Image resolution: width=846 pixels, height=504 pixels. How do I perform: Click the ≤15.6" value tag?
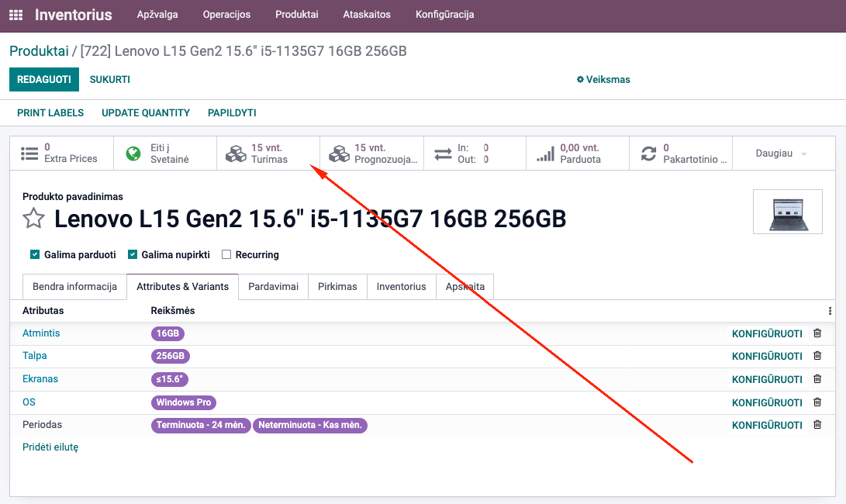pyautogui.click(x=169, y=379)
